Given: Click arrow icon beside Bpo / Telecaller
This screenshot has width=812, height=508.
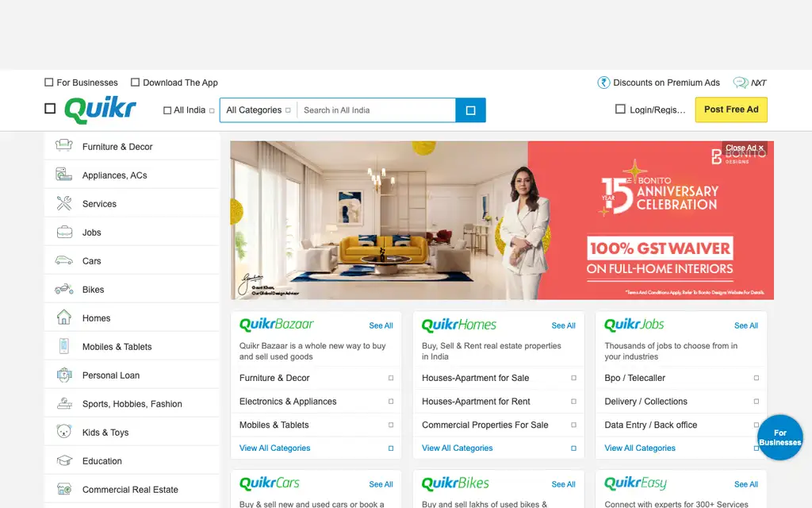Looking at the screenshot, I should click(x=756, y=378).
